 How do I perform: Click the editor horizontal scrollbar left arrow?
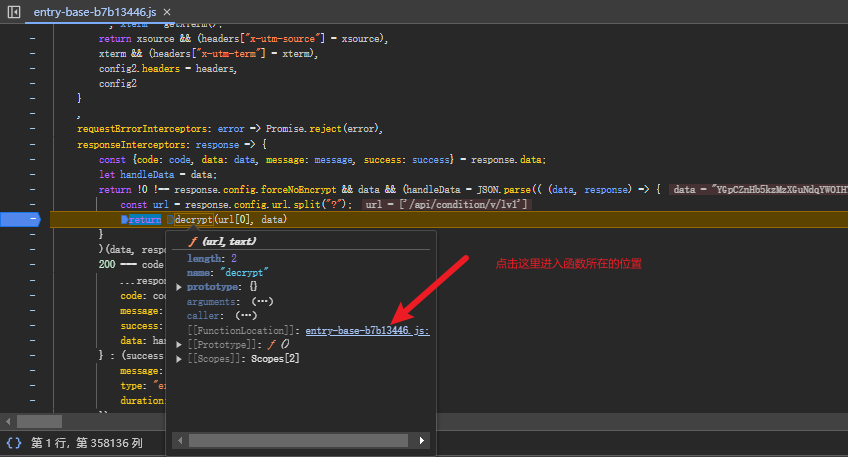point(8,421)
